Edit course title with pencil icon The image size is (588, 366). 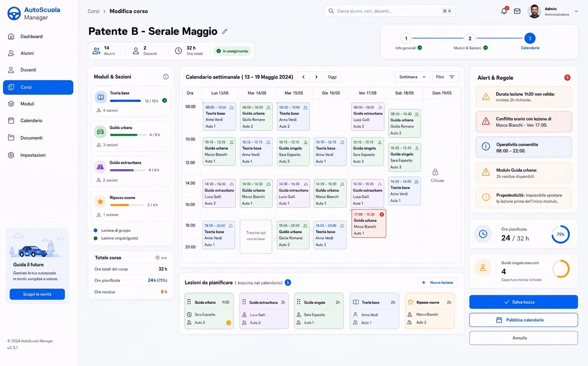[225, 31]
